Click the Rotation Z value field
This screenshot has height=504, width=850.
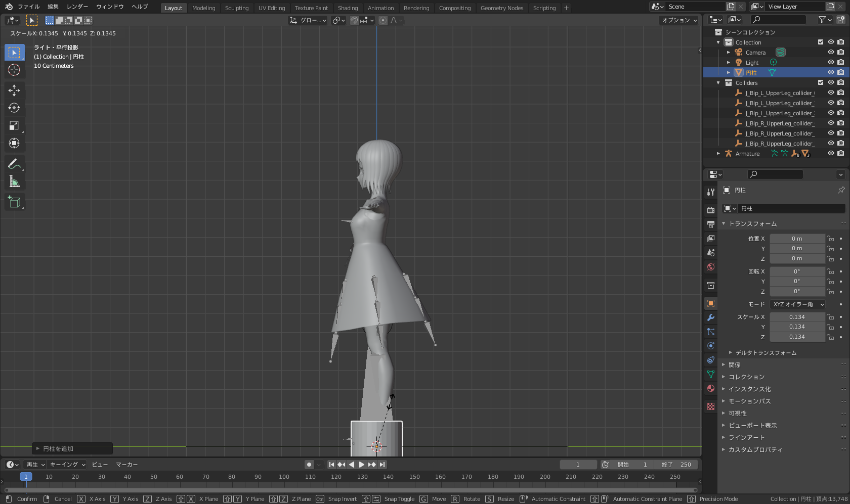point(797,292)
